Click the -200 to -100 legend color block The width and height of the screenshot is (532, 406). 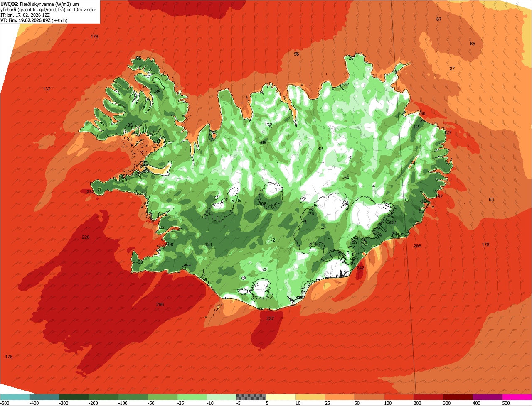coord(103,397)
